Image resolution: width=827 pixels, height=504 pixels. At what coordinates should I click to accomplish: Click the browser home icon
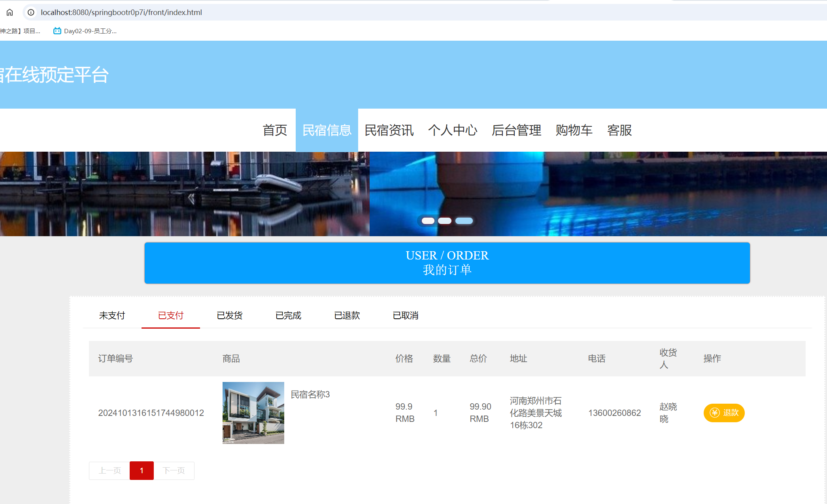9,12
